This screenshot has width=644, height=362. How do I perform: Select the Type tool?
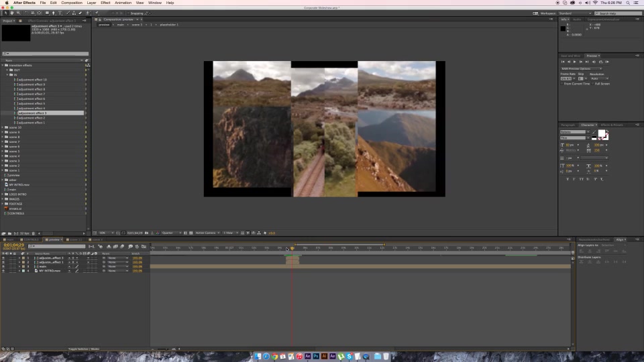tap(60, 13)
